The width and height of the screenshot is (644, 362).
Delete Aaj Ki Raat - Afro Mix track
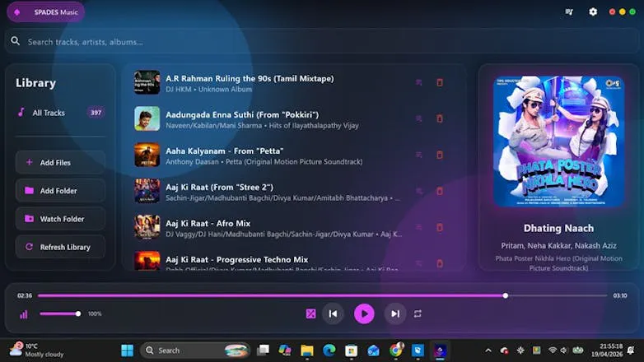tap(440, 227)
